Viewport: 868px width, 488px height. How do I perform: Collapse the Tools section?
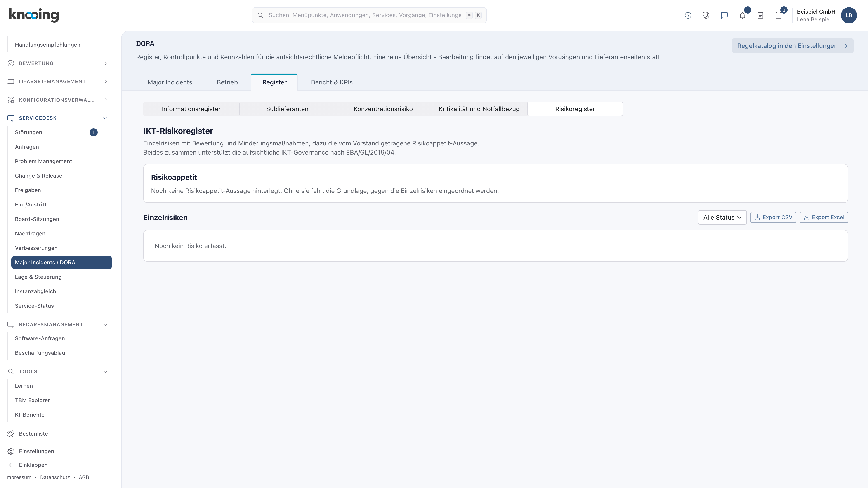[x=105, y=372]
